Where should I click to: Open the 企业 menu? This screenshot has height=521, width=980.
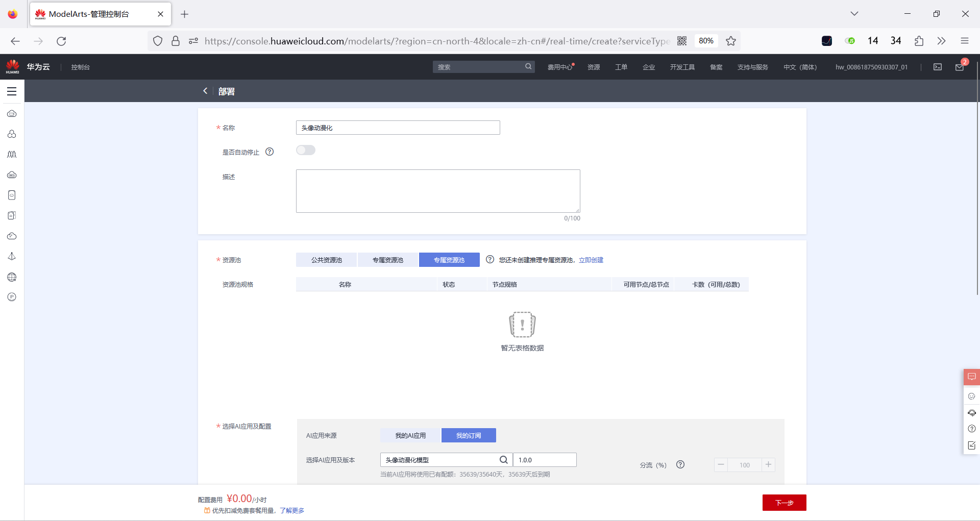tap(649, 67)
